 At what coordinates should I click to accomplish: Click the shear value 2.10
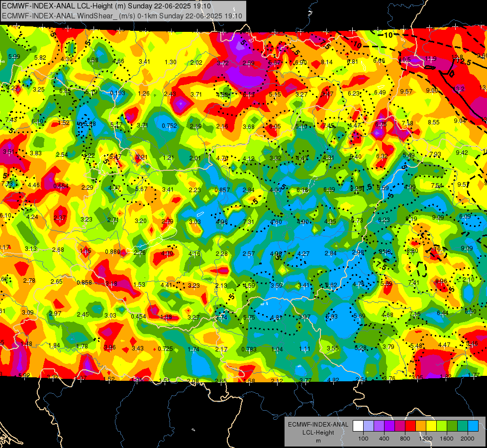[x=469, y=279]
